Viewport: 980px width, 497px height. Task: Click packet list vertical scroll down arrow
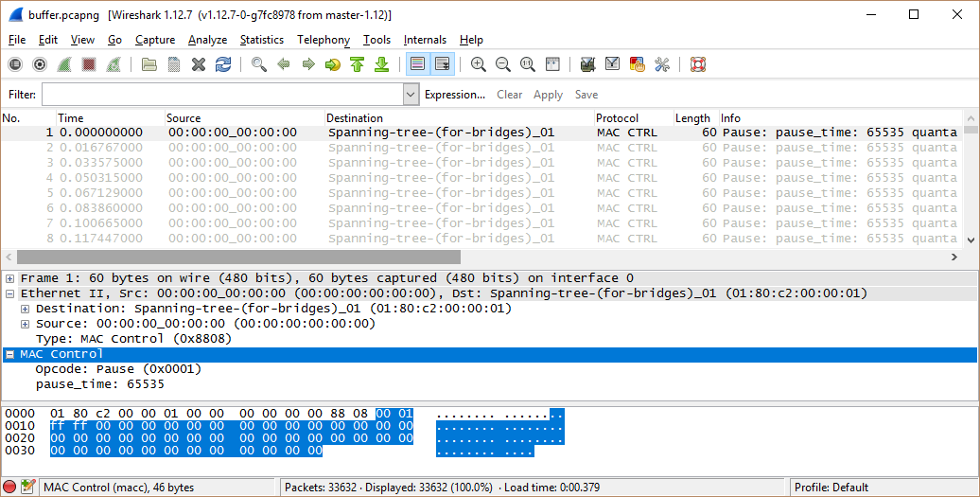[x=971, y=240]
